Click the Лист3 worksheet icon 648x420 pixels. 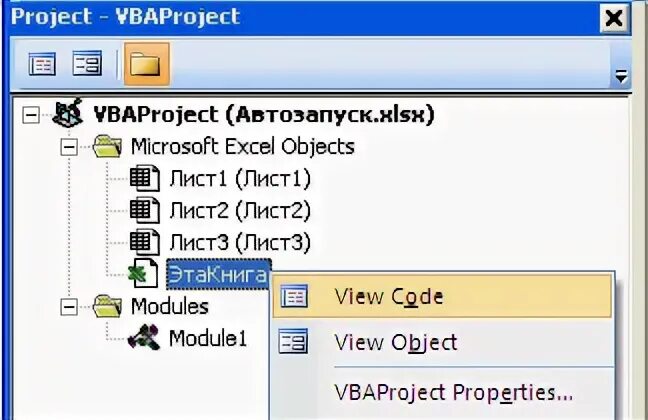coord(145,242)
